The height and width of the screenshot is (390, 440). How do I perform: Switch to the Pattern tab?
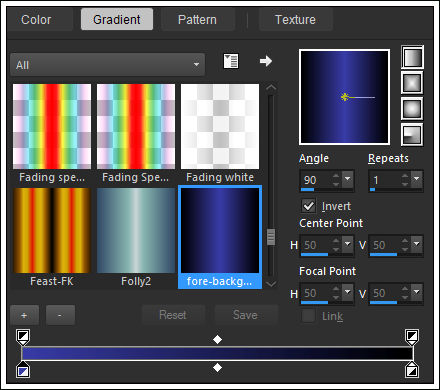(x=197, y=19)
